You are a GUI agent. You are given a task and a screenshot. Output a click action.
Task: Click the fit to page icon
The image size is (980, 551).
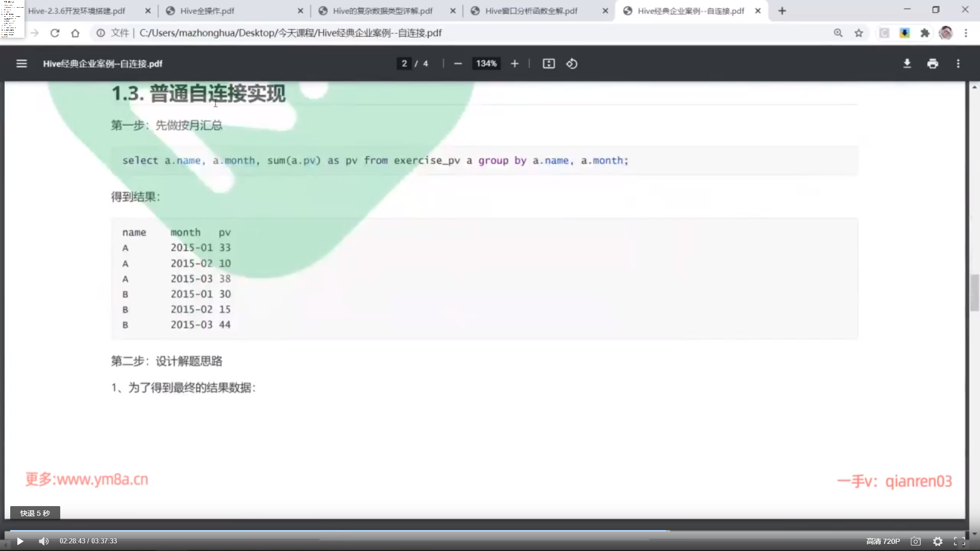point(549,64)
